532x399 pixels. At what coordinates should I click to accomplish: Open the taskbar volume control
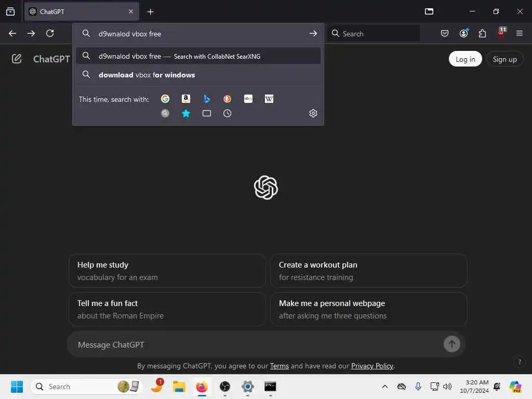[x=447, y=386]
